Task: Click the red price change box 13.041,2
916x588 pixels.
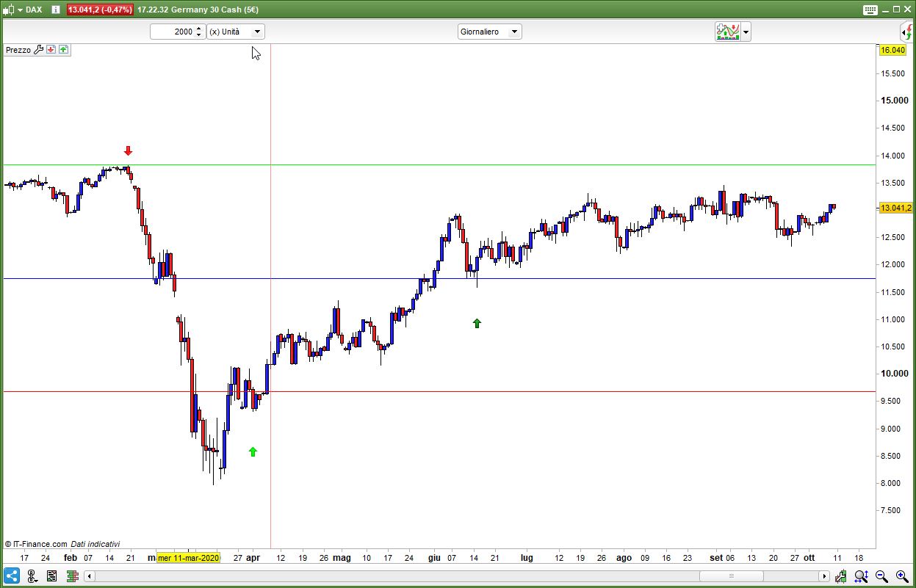Action: tap(100, 10)
